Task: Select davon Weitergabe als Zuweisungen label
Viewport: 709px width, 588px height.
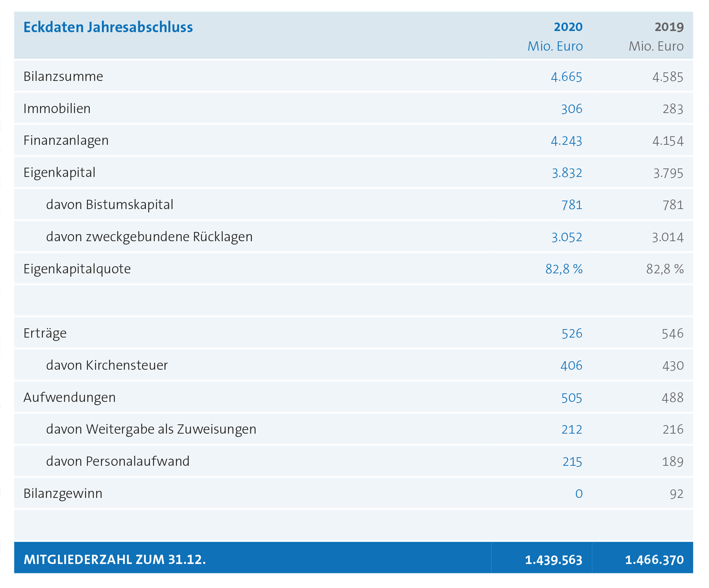Action: (x=151, y=429)
